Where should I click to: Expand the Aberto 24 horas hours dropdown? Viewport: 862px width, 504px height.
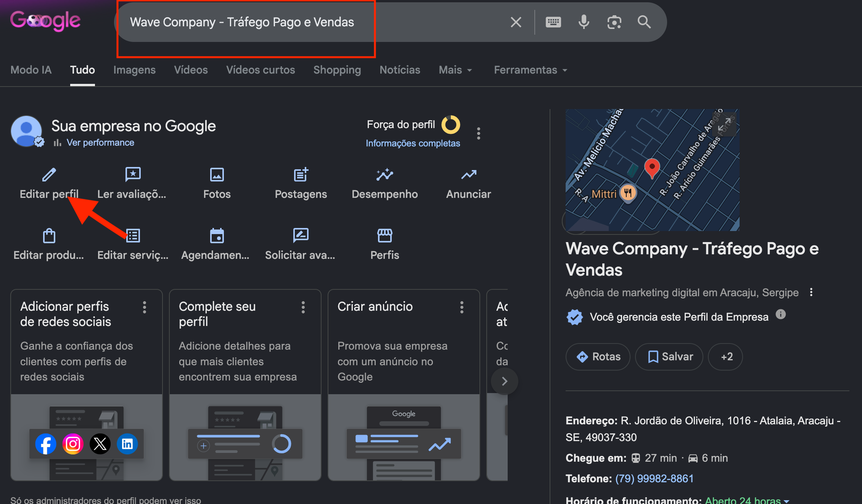[x=747, y=500]
